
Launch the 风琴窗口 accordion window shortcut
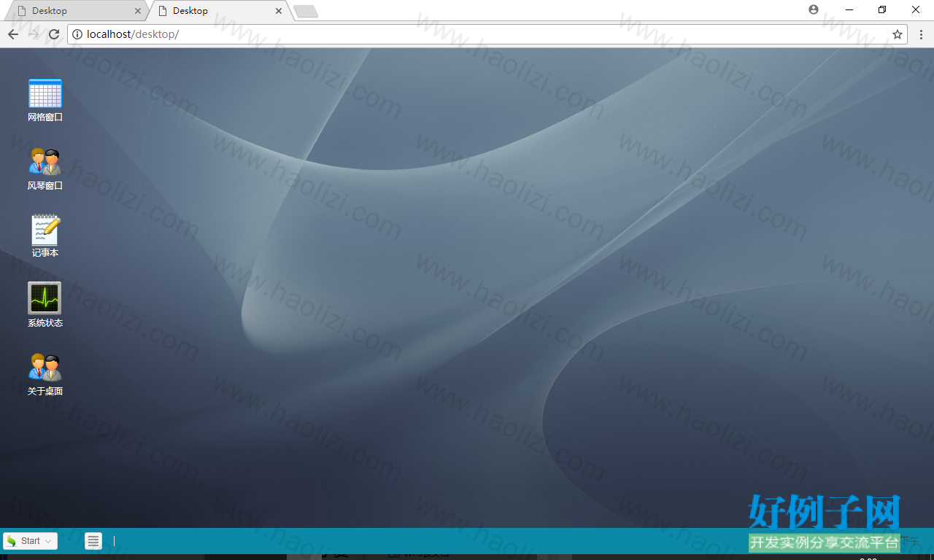[45, 168]
